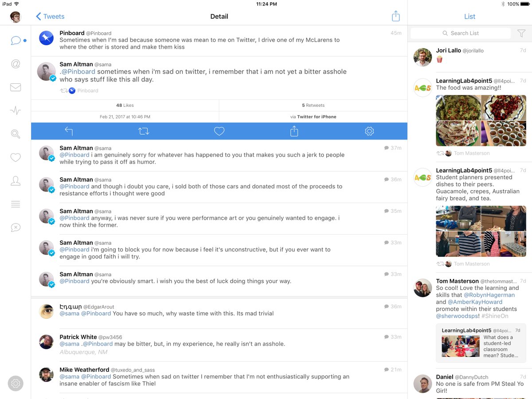Reply to tweet using blue bar arrow
The width and height of the screenshot is (532, 399).
[x=69, y=131]
